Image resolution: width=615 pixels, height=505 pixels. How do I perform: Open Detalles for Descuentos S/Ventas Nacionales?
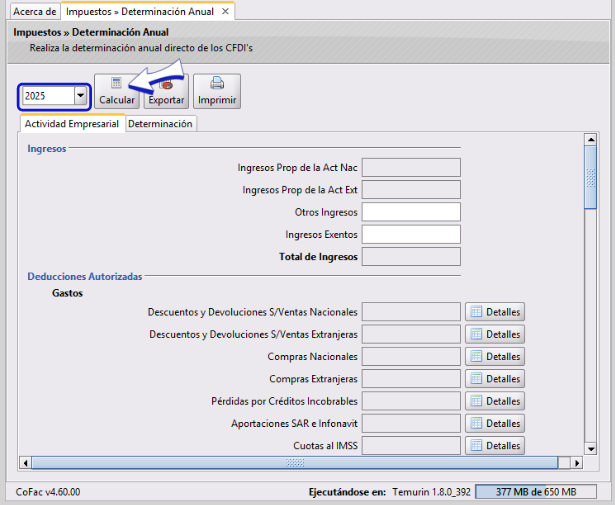[495, 312]
